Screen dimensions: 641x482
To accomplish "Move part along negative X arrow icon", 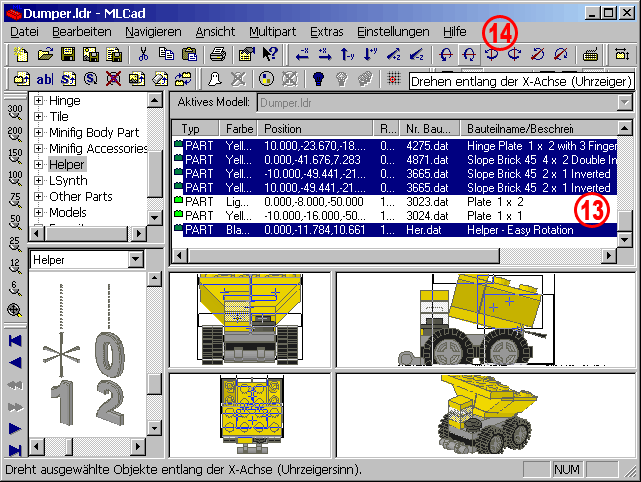I will click(302, 54).
